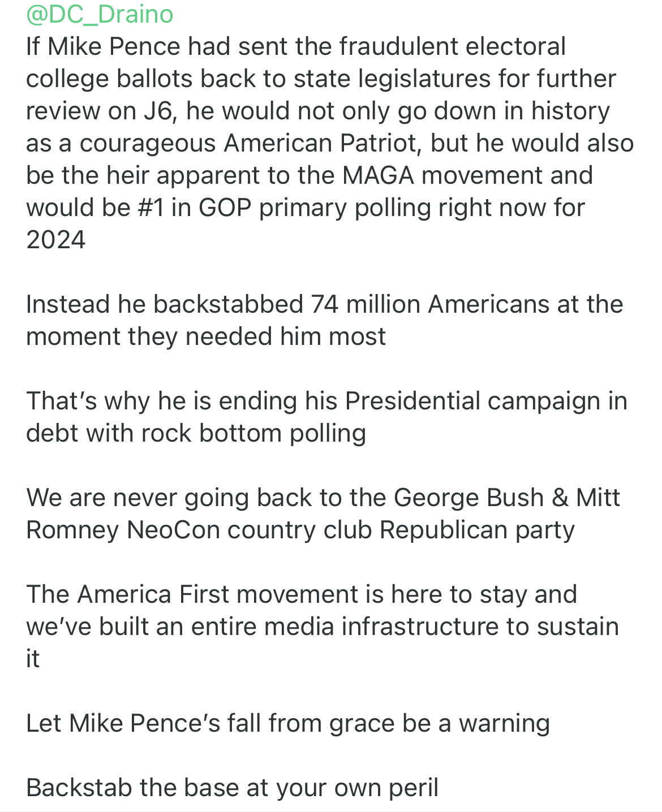The image size is (662, 812).
Task: Click the line "moment they needed him most"
Action: click(206, 336)
